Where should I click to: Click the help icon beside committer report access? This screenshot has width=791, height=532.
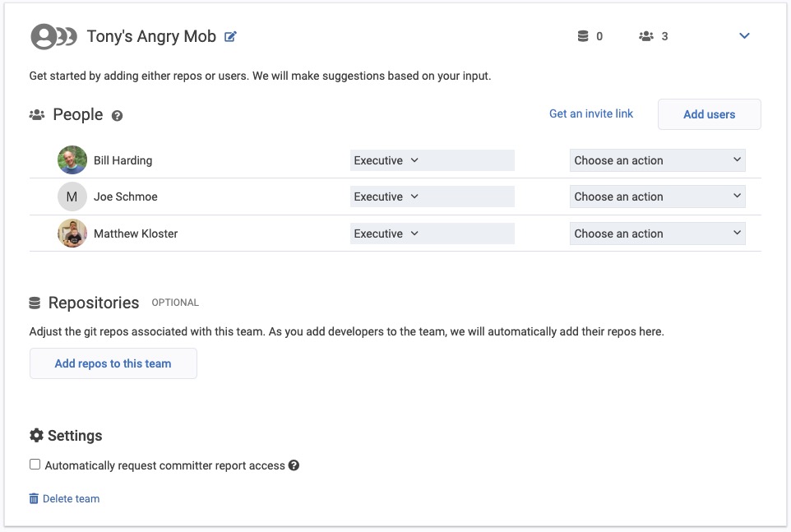294,465
